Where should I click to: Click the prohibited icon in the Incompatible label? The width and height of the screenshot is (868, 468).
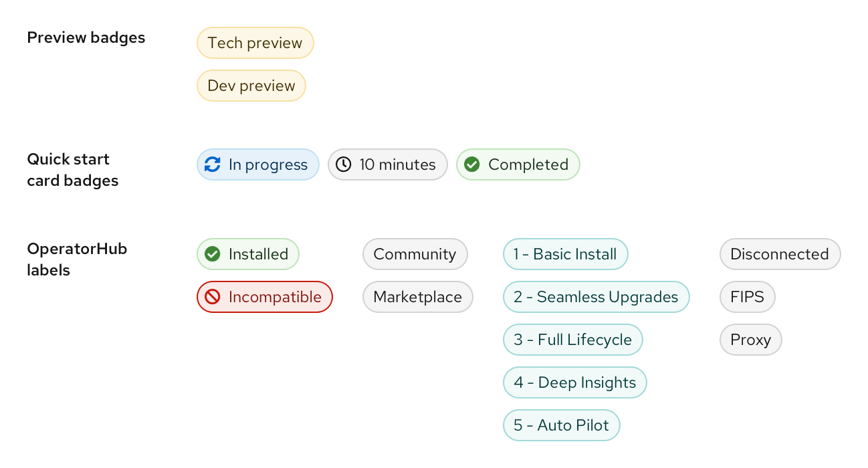(213, 297)
